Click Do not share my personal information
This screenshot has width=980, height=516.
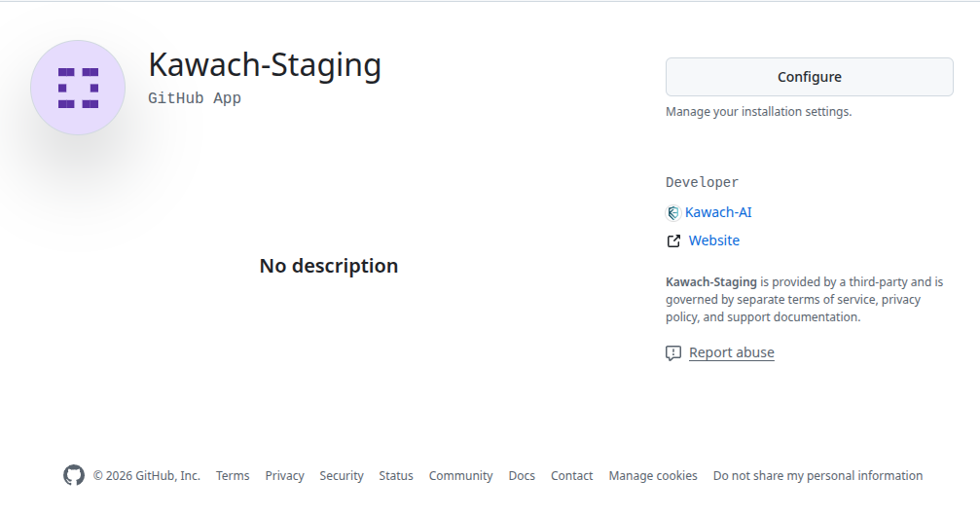[x=817, y=476]
